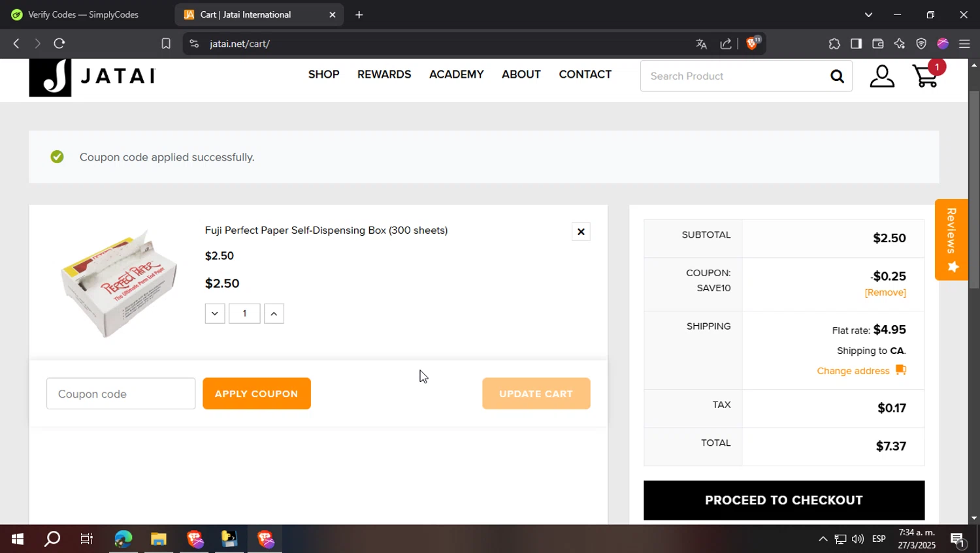Viewport: 980px width, 553px height.
Task: Open File Explorer from taskbar
Action: pyautogui.click(x=159, y=539)
